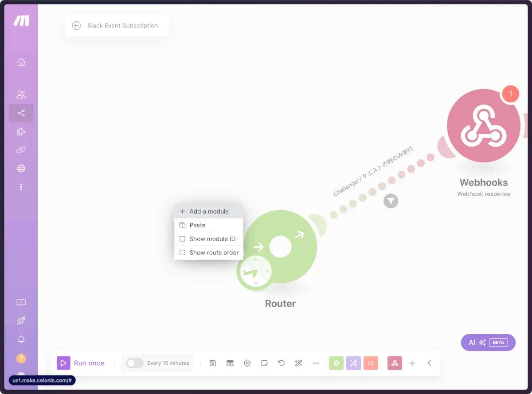532x394 pixels.
Task: Open the route filter funnel icon
Action: [x=391, y=201]
